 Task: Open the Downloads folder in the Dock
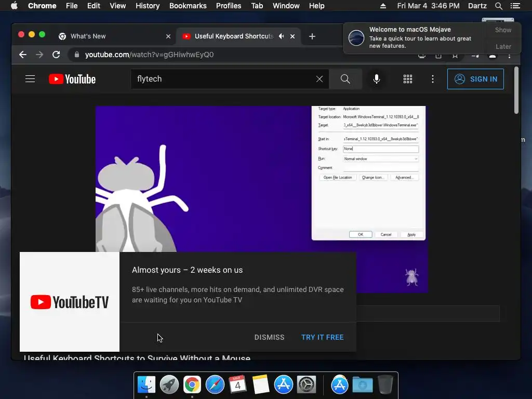362,385
